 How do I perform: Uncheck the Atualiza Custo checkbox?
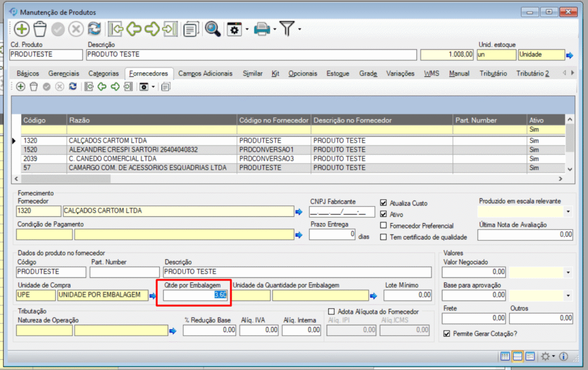point(384,203)
